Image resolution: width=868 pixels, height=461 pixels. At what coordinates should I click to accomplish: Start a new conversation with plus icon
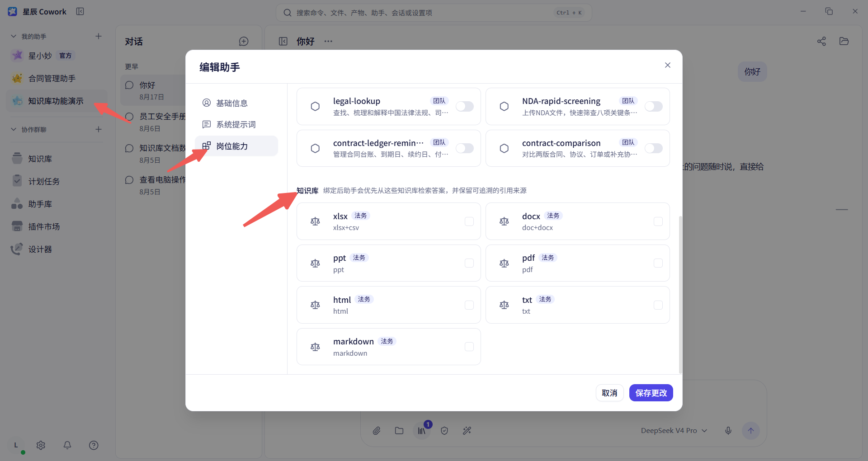coord(244,42)
